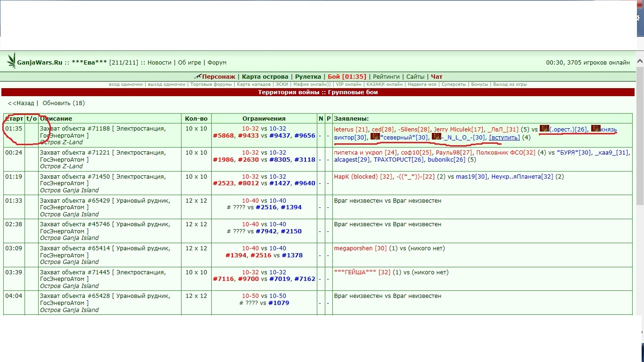Click the syndicate emblem before (.орест.)[26]
This screenshot has width=644, height=362.
coord(544,129)
